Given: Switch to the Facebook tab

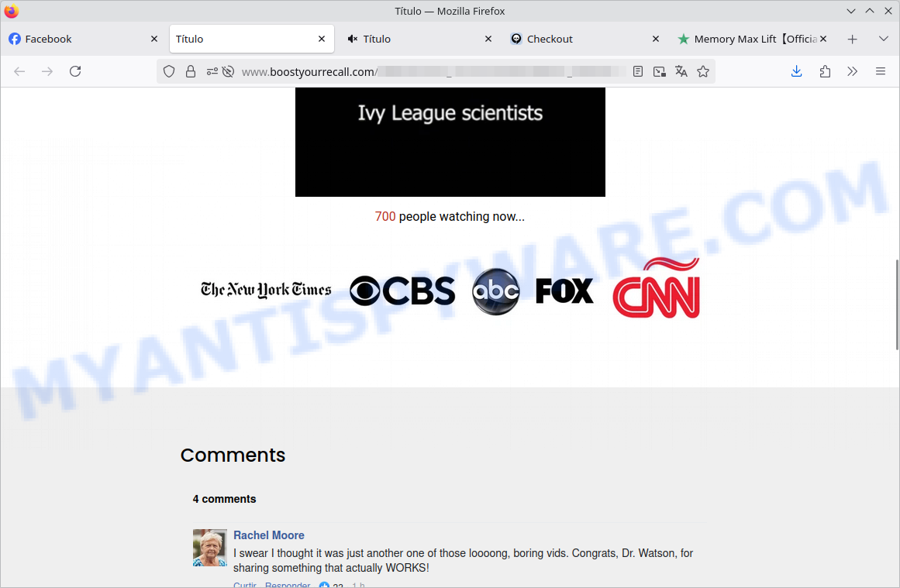Looking at the screenshot, I should coord(78,39).
